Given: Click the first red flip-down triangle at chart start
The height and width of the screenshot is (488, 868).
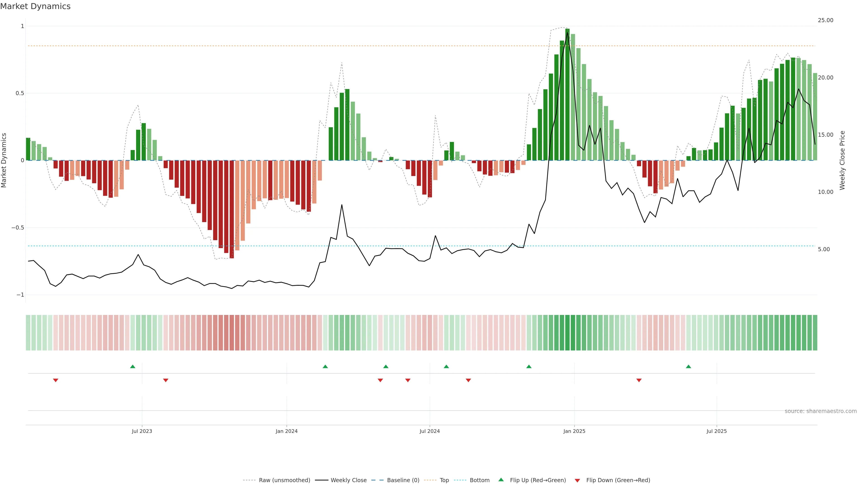Looking at the screenshot, I should click(56, 380).
